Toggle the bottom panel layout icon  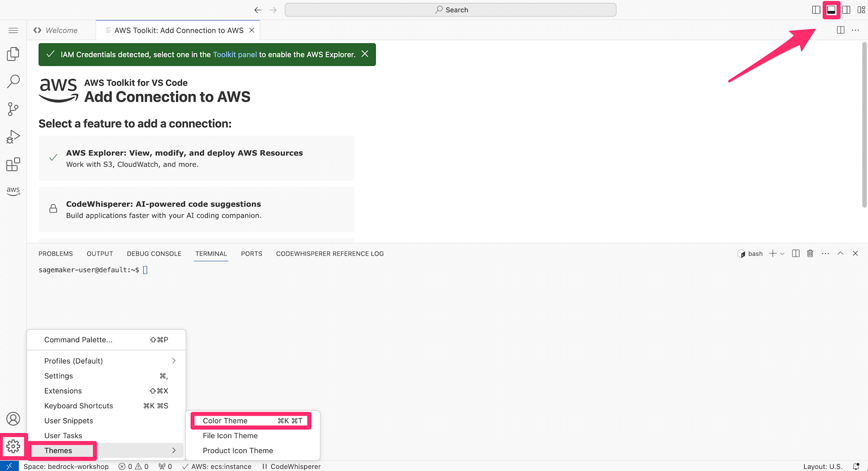[x=831, y=10]
